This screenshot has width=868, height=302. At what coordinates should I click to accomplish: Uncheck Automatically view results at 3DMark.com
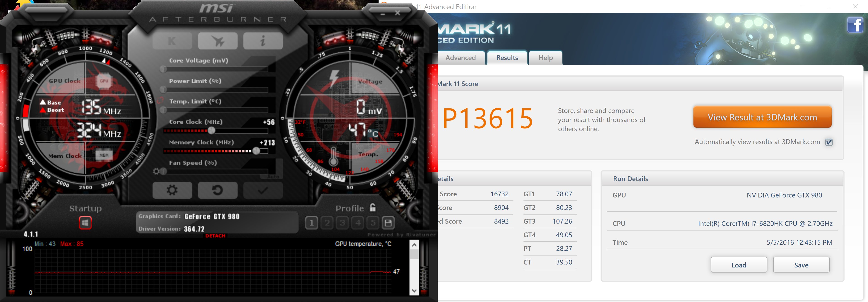click(829, 142)
